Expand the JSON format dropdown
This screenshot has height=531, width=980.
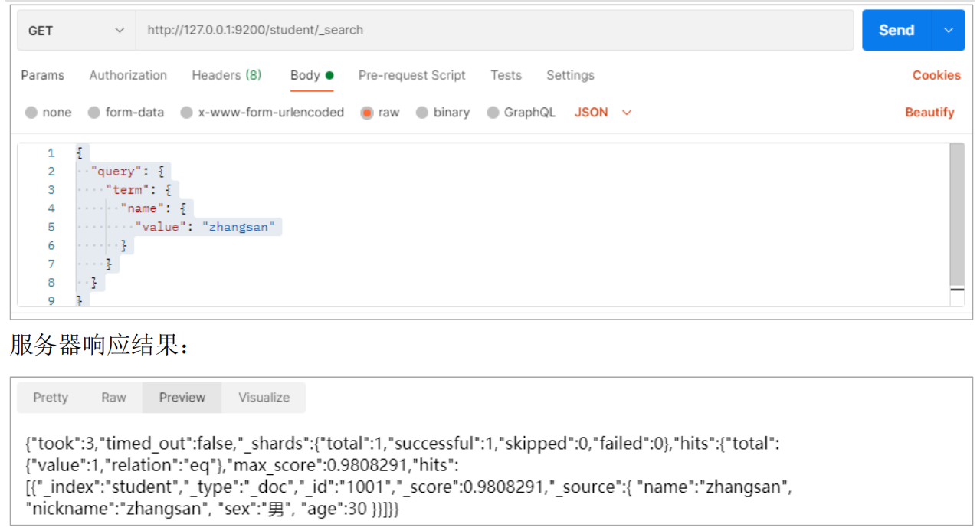coord(604,113)
